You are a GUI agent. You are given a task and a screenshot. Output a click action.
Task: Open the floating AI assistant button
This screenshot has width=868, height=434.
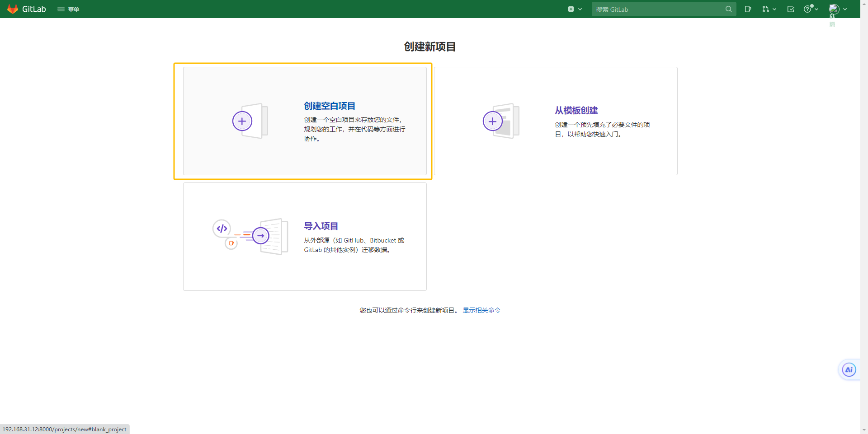(849, 370)
